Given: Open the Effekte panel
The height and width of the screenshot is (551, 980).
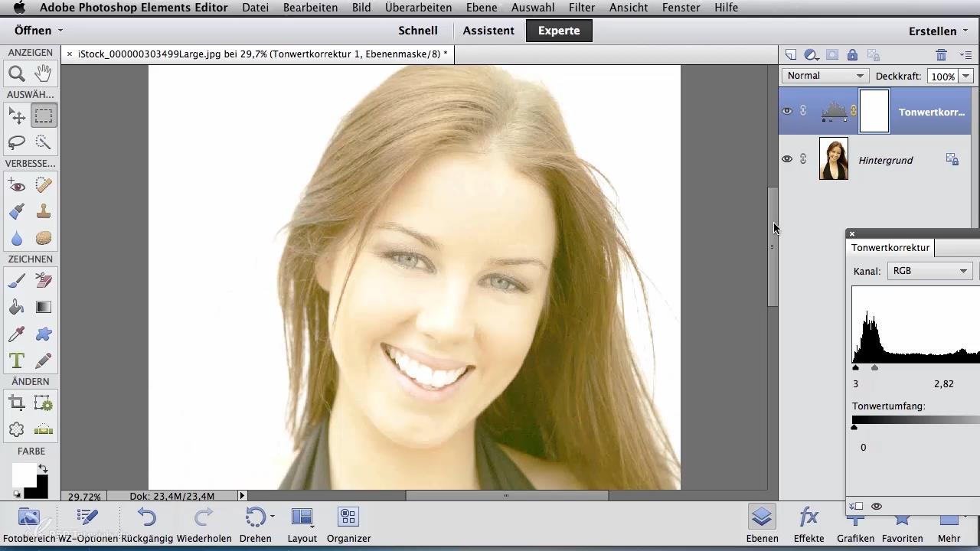Looking at the screenshot, I should 808,524.
